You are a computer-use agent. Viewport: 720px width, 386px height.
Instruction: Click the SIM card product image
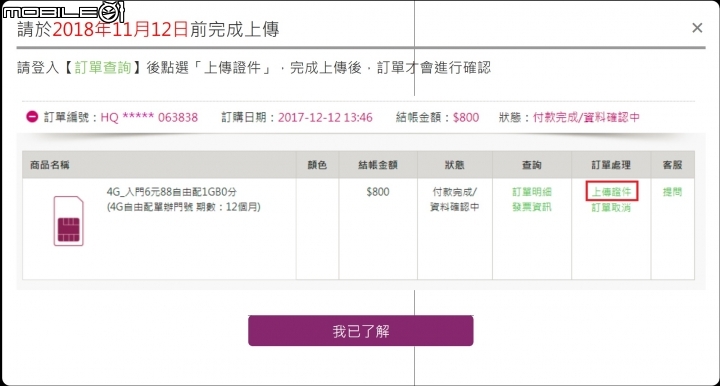(x=69, y=221)
